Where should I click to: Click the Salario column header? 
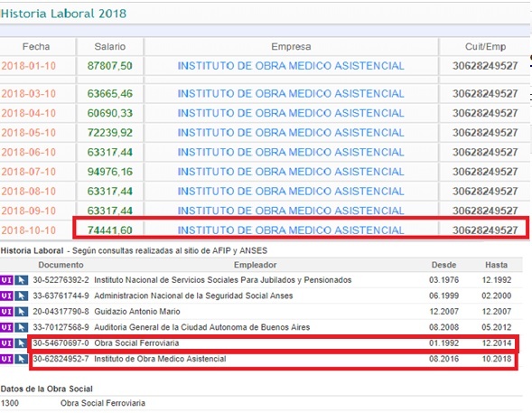click(x=110, y=46)
